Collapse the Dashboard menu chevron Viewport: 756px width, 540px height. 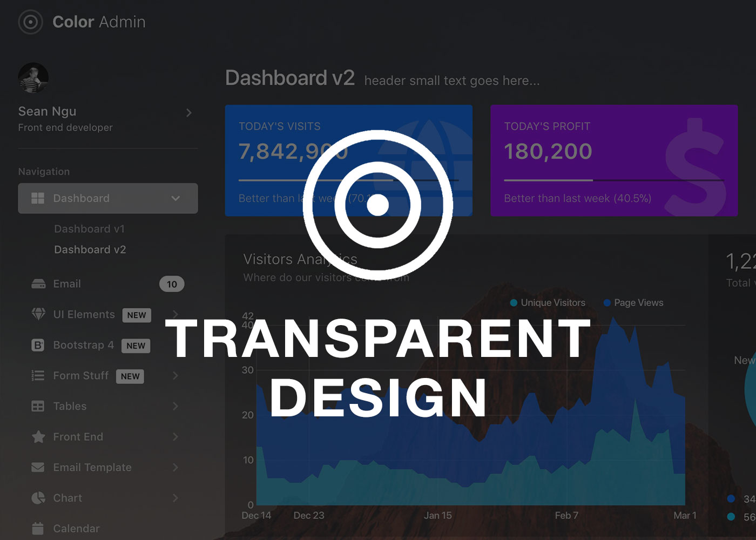[x=175, y=198]
